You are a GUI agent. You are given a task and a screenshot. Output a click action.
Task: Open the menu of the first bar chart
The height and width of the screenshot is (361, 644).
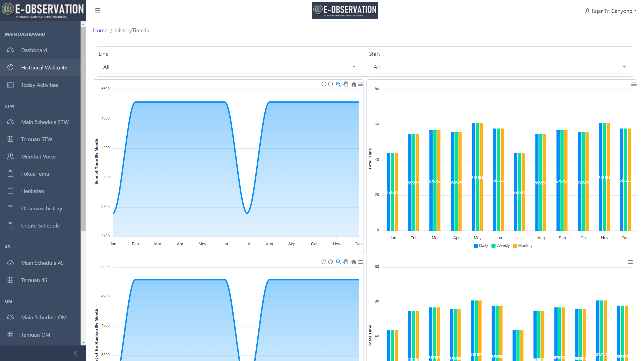tap(634, 84)
